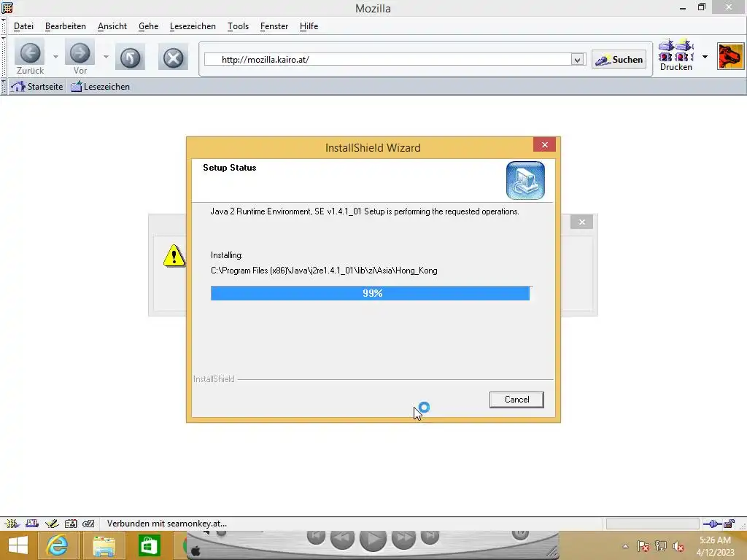Open the Tools menu
747x560 pixels.
click(238, 26)
